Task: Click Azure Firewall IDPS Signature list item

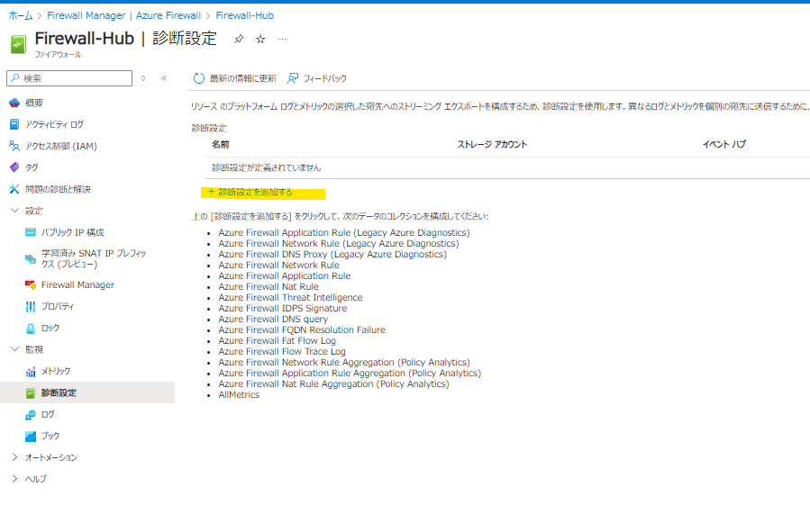Action: [x=283, y=309]
